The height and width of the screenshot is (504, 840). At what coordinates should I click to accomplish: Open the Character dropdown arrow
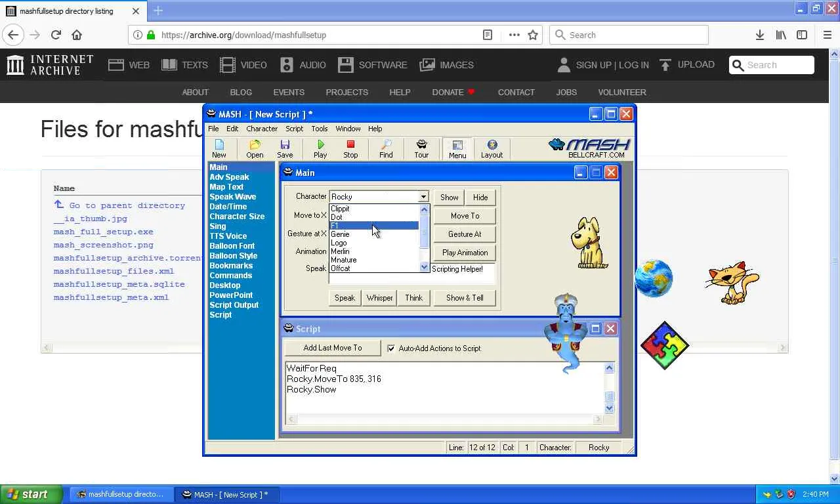coord(423,197)
